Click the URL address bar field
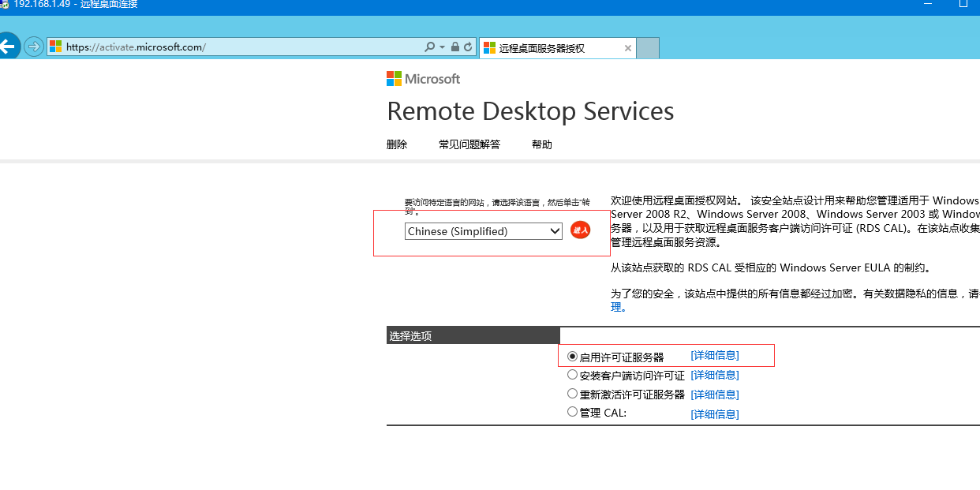Screen dimensions: 980x490 237,47
